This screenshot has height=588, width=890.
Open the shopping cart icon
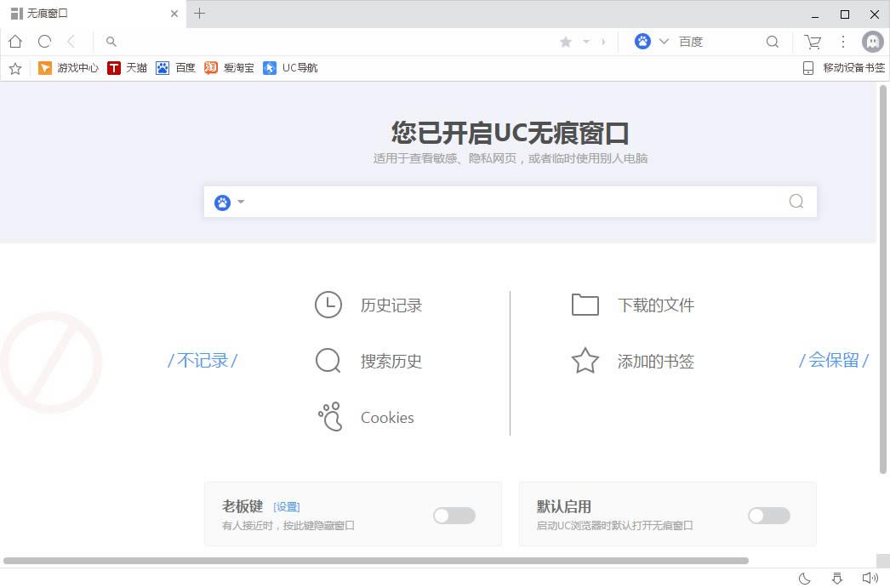pos(813,42)
